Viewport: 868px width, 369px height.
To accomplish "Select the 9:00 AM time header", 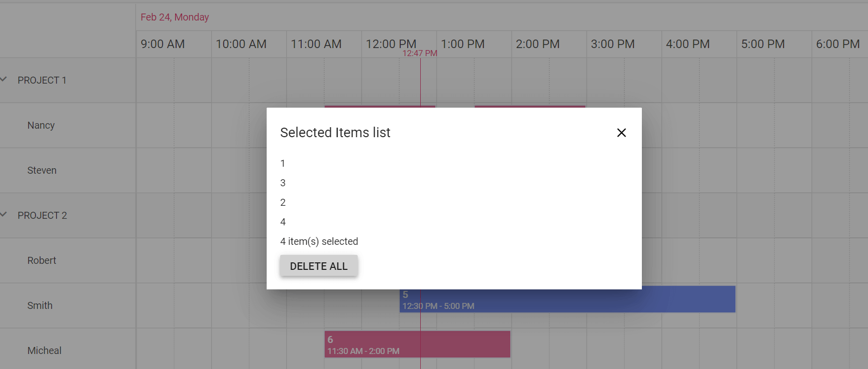I will [x=163, y=44].
